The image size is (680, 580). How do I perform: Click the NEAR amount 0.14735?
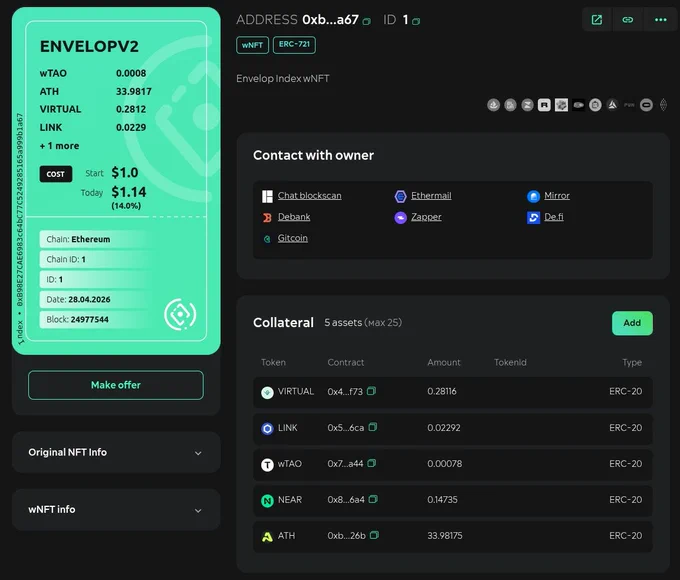coord(442,500)
